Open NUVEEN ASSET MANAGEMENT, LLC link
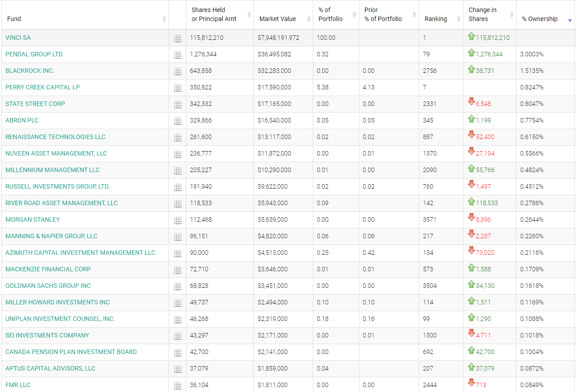 click(x=56, y=153)
